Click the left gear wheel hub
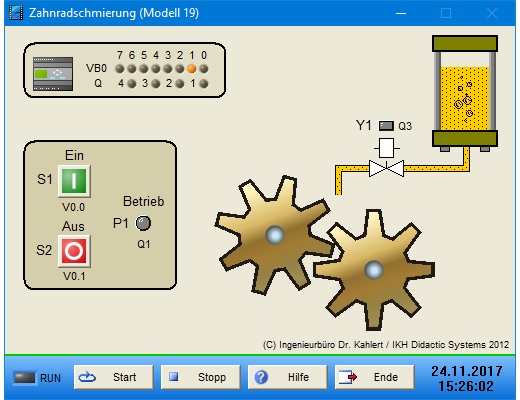Image resolution: width=520 pixels, height=400 pixels. [275, 235]
